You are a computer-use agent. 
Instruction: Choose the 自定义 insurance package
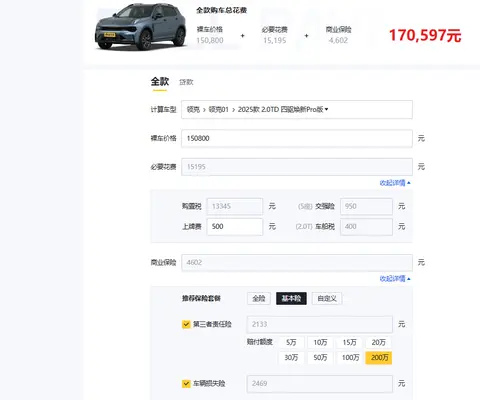pyautogui.click(x=327, y=298)
